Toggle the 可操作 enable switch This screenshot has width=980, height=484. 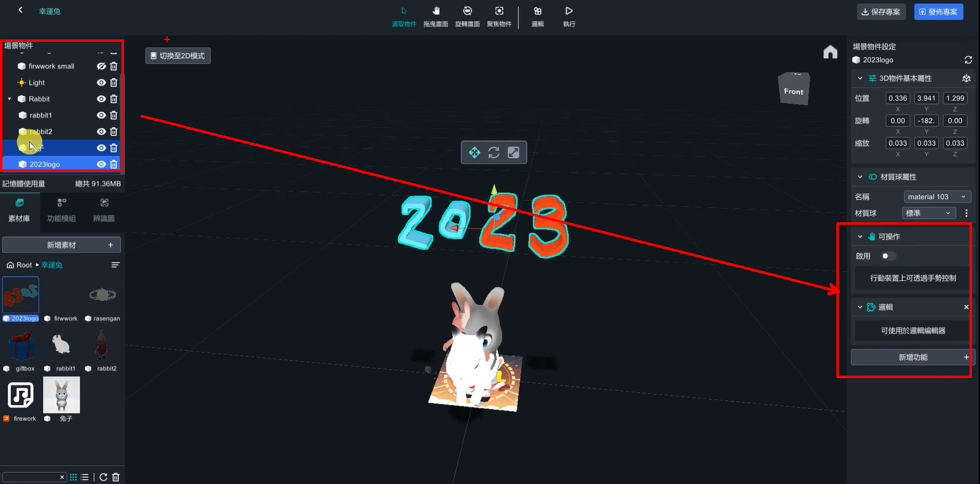888,256
